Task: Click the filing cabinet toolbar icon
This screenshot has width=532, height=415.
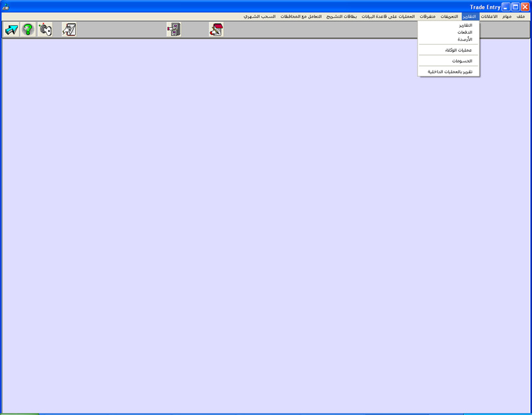Action: tap(174, 29)
